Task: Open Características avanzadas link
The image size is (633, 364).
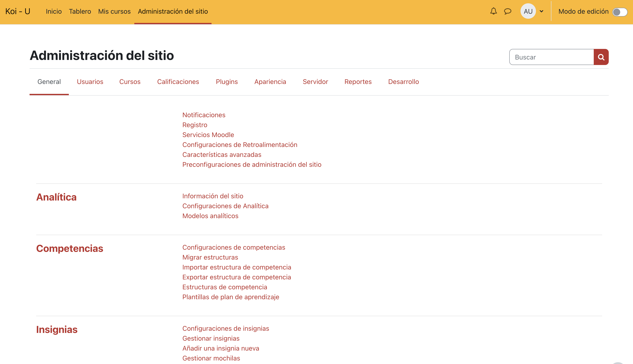Action: [221, 154]
